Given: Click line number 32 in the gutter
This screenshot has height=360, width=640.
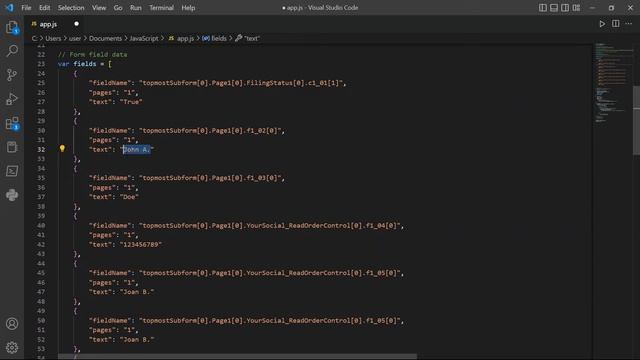Looking at the screenshot, I should pyautogui.click(x=41, y=149).
